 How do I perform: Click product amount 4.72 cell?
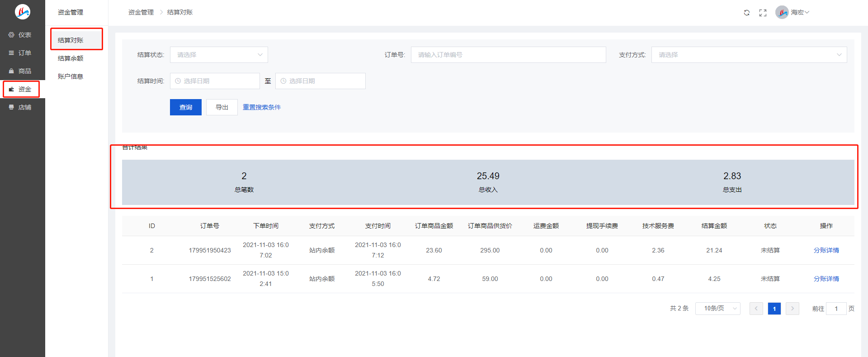tap(434, 279)
